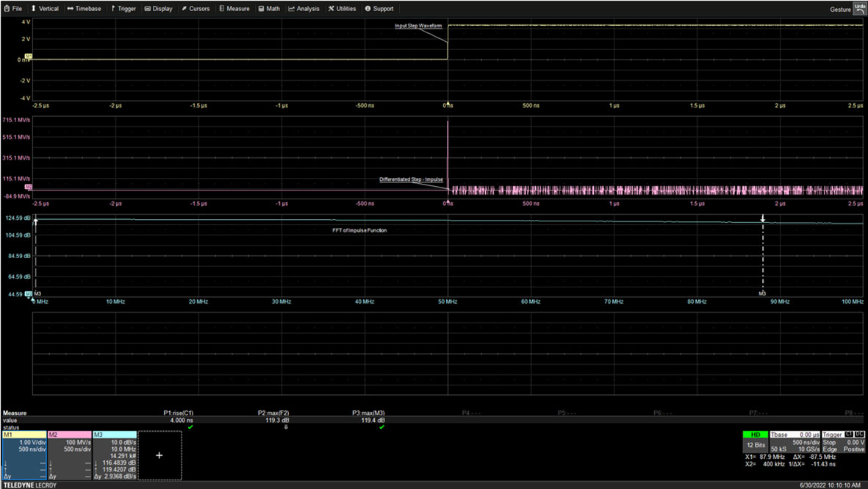Select the M3 cursor marker at 0 MHz
Viewport: 868px width, 489px height.
(36, 293)
